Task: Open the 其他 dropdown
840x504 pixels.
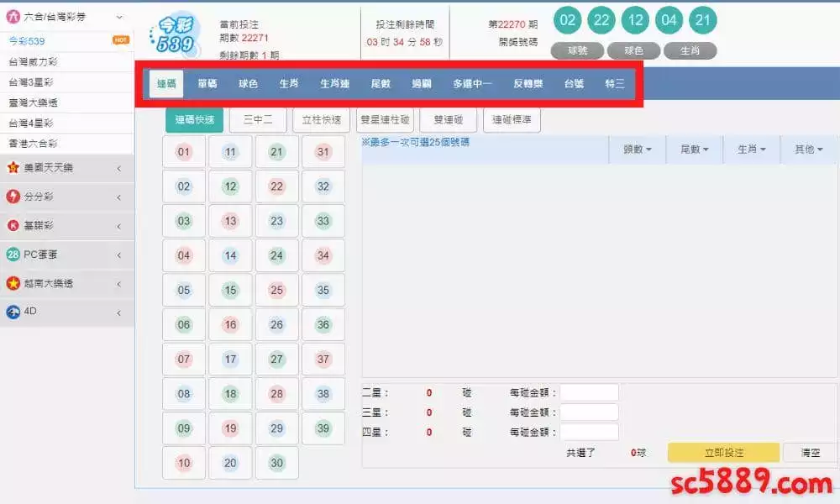Action: click(x=808, y=150)
